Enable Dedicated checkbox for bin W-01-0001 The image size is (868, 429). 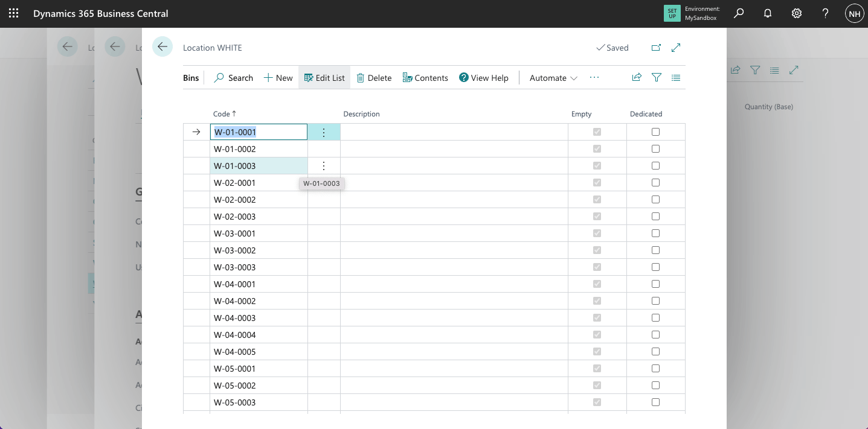coord(655,132)
